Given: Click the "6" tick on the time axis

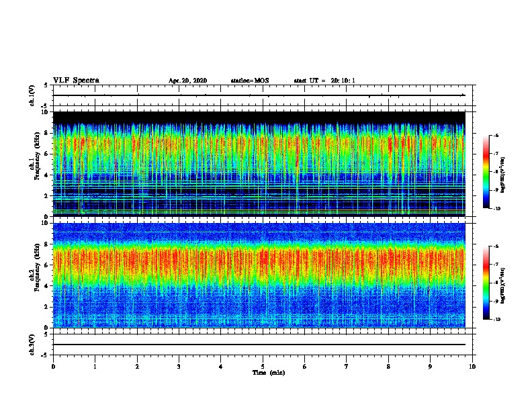Looking at the screenshot, I should (305, 367).
